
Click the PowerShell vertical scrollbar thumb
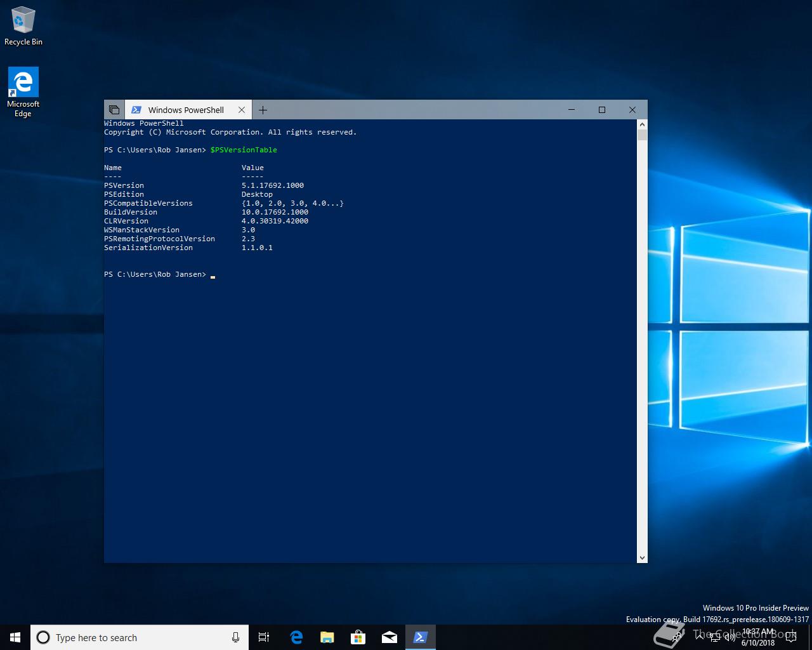[642, 135]
